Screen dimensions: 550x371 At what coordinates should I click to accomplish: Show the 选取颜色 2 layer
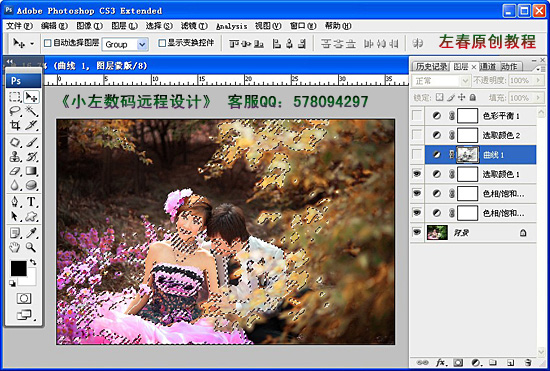coord(417,135)
